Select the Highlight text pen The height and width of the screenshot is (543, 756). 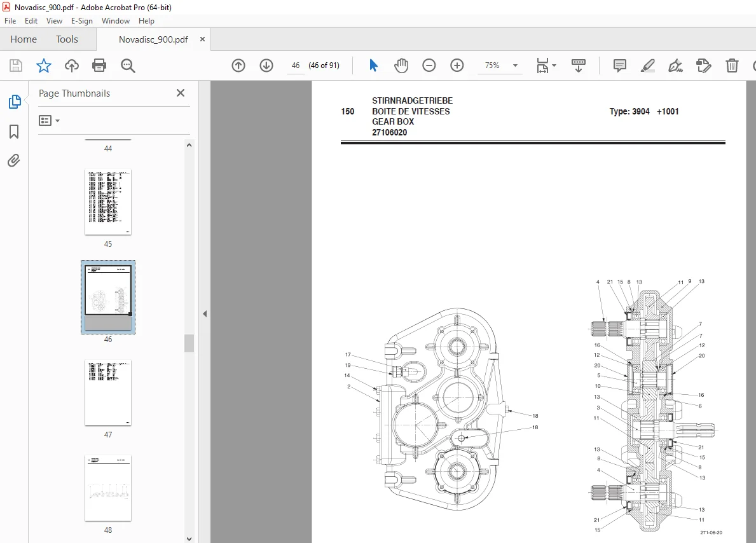pyautogui.click(x=647, y=65)
